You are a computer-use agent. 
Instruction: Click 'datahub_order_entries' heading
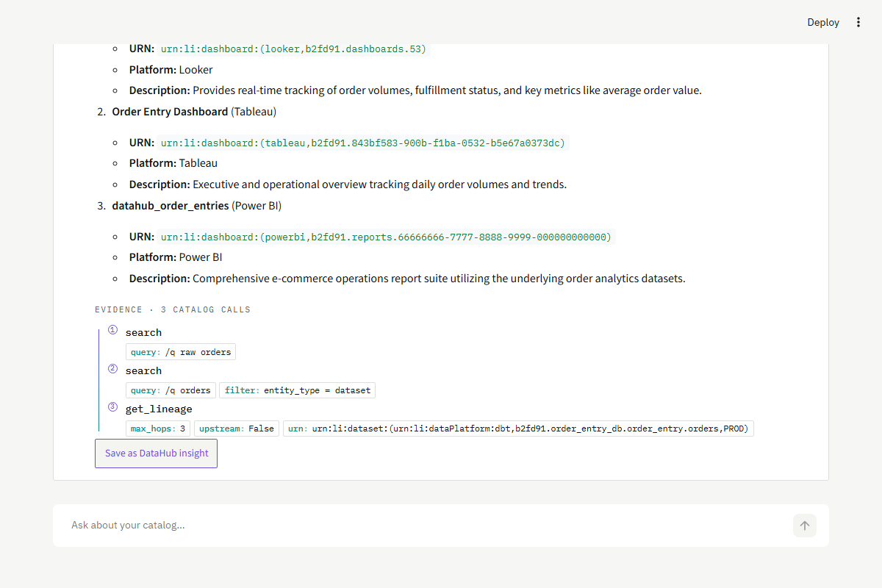[171, 206]
